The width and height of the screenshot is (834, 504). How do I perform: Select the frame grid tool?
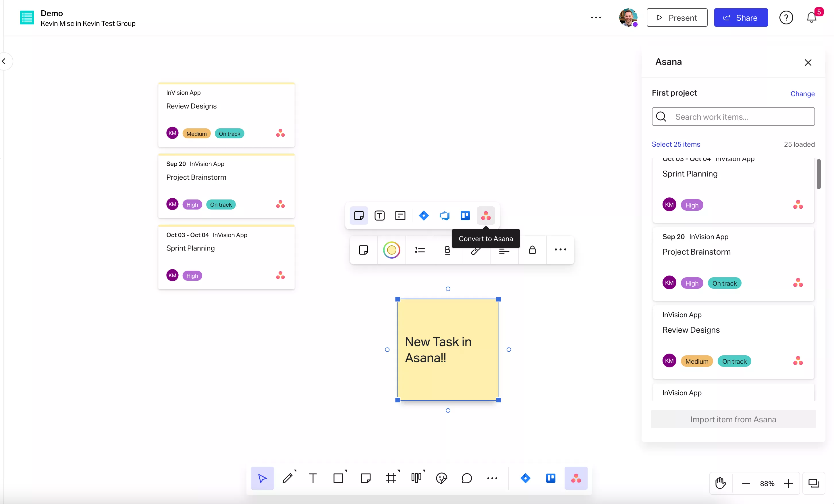[391, 478]
